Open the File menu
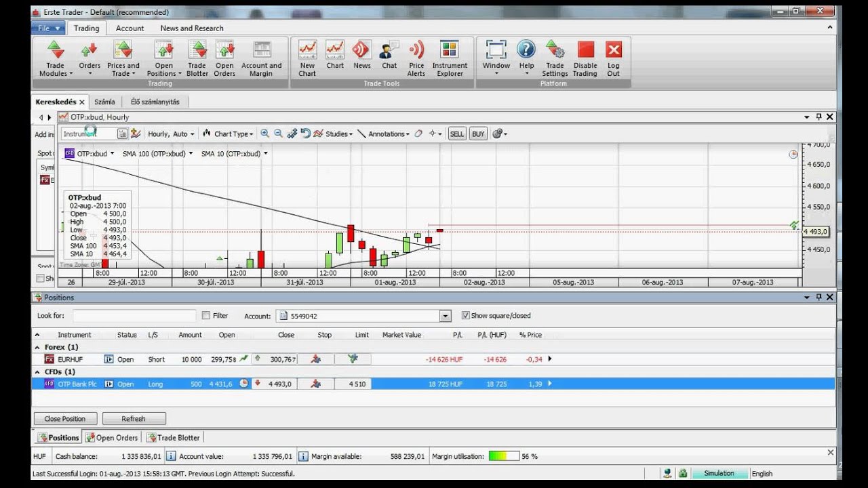The height and width of the screenshot is (488, 868). coord(47,28)
